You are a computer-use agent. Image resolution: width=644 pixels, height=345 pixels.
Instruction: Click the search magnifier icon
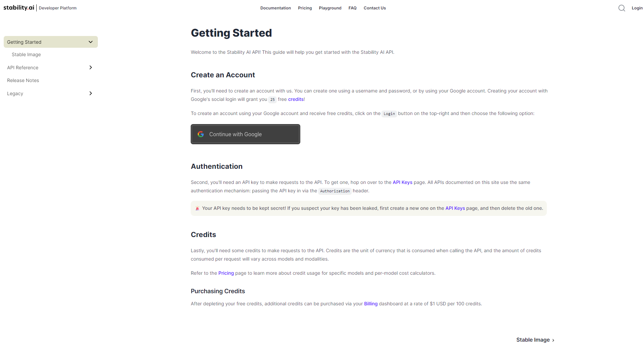(621, 8)
